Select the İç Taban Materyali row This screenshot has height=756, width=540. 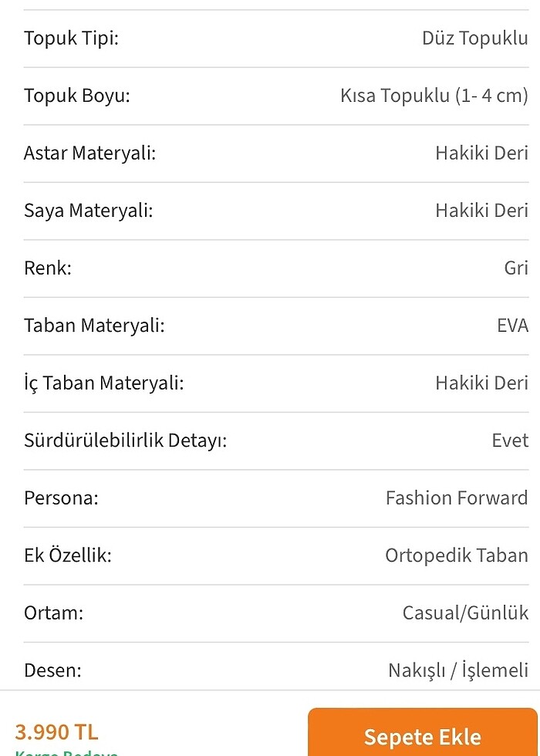pyautogui.click(x=101, y=383)
